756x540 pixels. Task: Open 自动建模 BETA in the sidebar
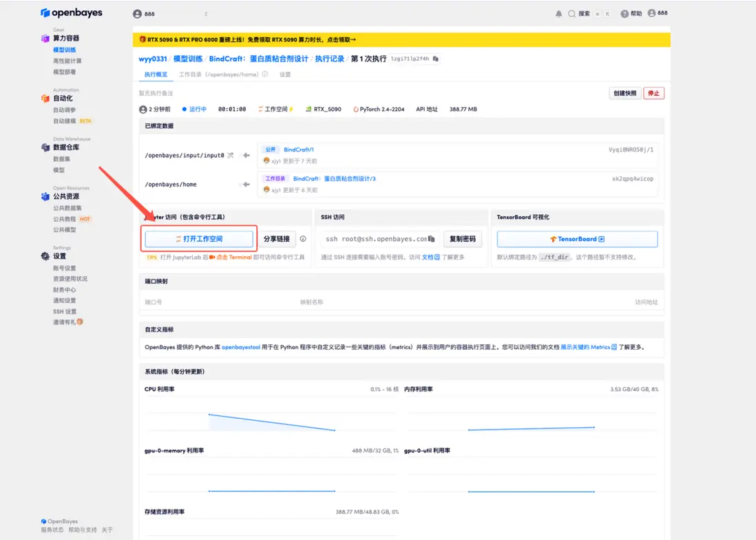coord(72,121)
